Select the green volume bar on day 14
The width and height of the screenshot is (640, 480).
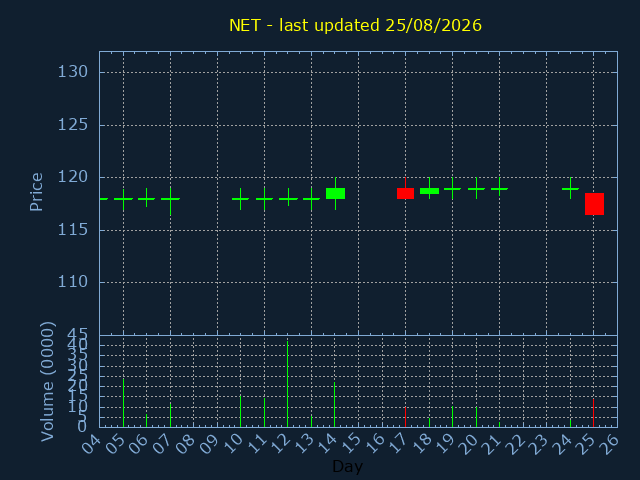pos(335,405)
